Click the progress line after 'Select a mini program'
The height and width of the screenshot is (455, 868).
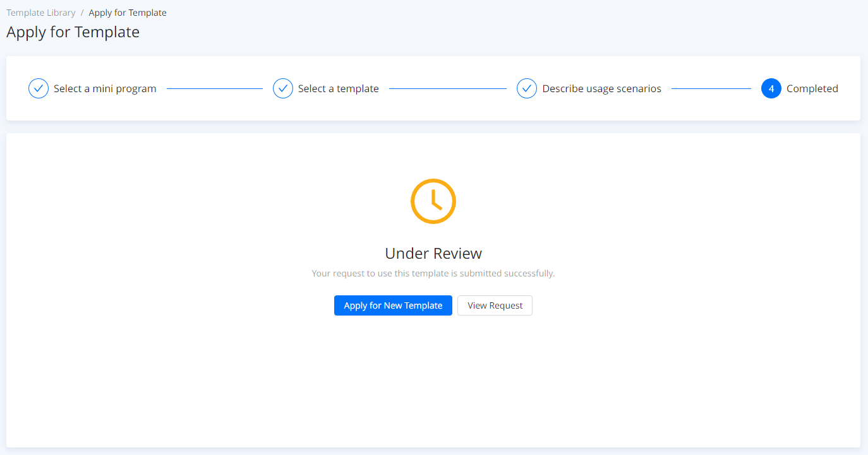[x=214, y=89]
